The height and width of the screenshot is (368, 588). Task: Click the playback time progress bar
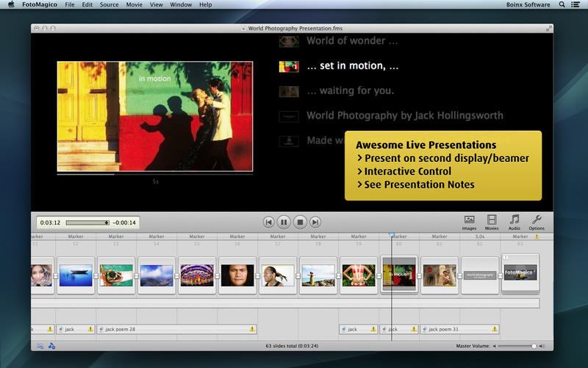coord(86,222)
